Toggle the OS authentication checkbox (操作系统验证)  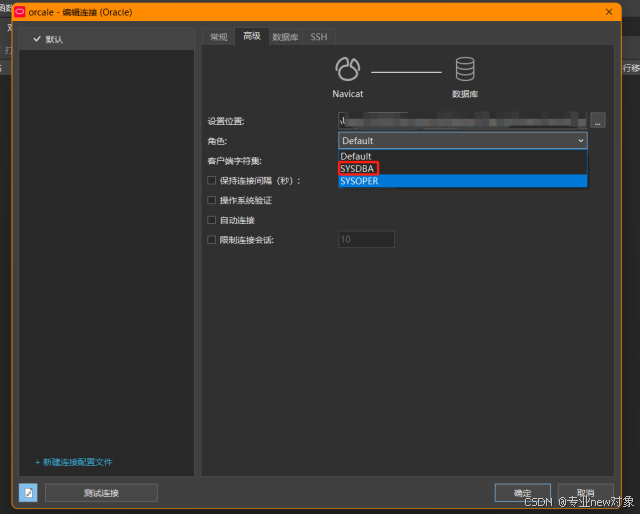212,200
